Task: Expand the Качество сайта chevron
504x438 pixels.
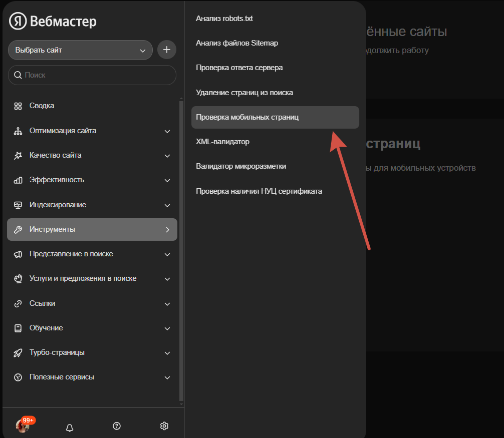Action: 167,156
